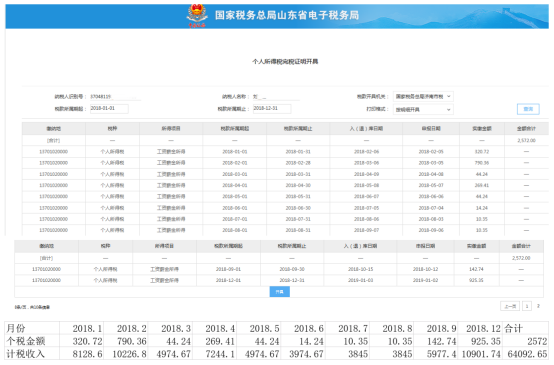This screenshot has width=554, height=365.
Task: Select page 2 in the pagination
Action: point(538,306)
